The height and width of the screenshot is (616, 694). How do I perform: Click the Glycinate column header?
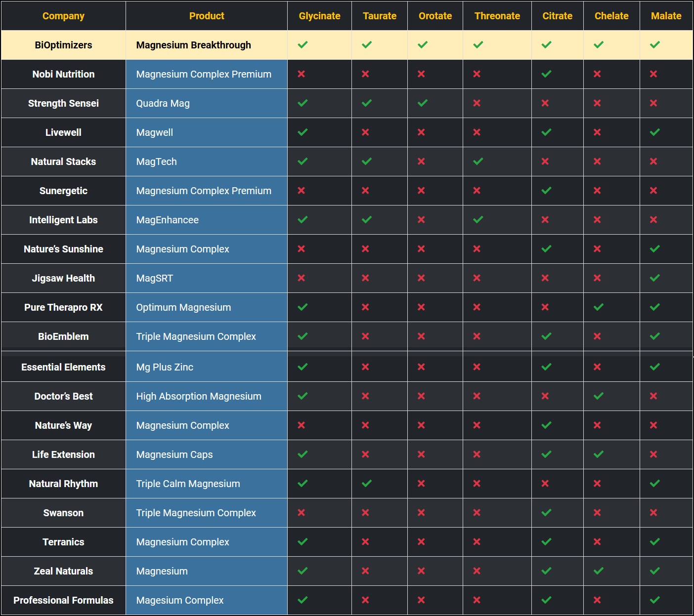pyautogui.click(x=319, y=16)
